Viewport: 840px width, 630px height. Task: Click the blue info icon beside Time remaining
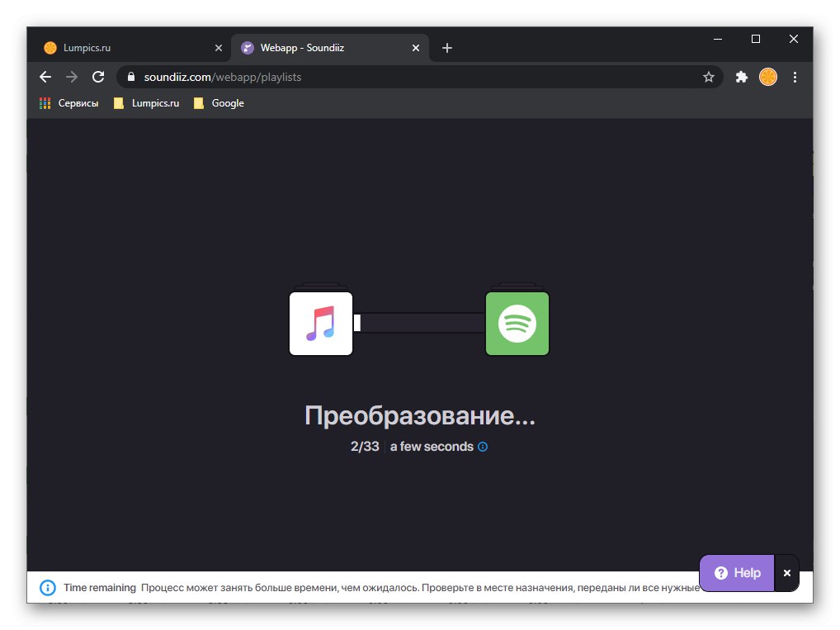tap(48, 588)
